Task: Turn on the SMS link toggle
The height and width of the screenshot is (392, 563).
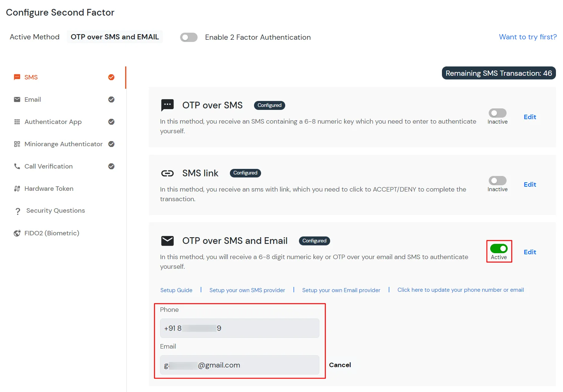Action: coord(497,181)
